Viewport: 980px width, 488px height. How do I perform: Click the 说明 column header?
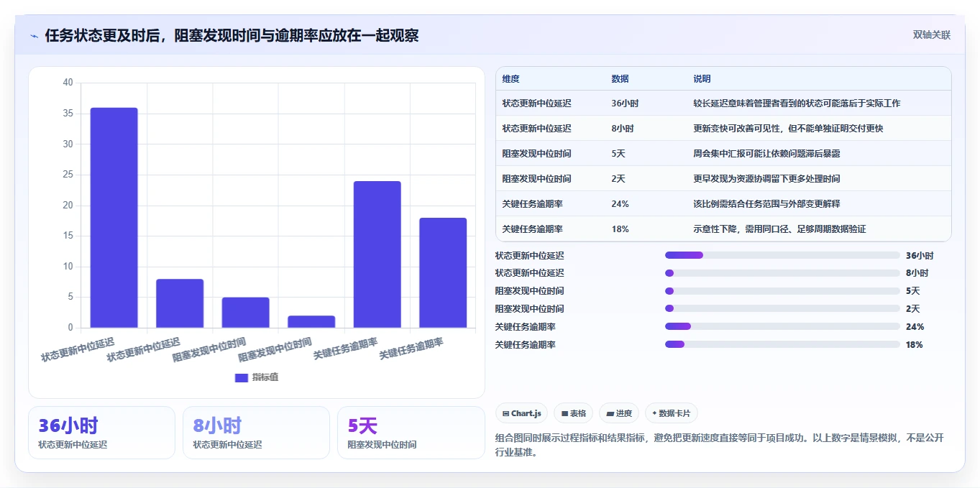pyautogui.click(x=702, y=78)
